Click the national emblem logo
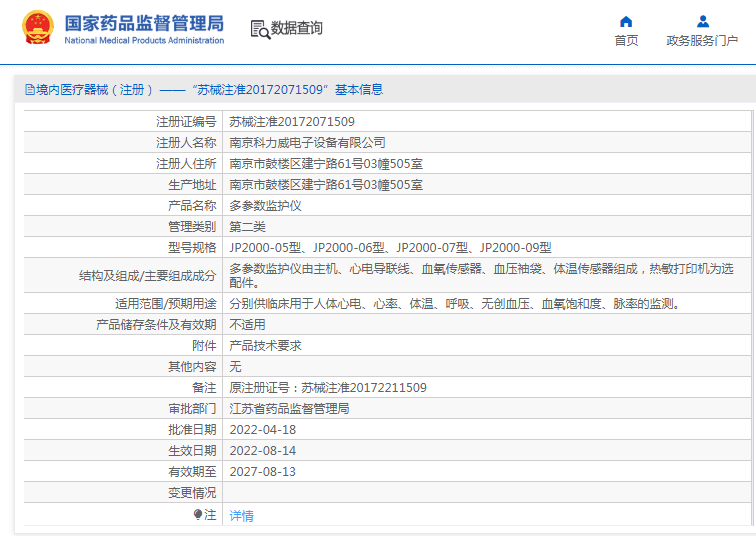 point(38,27)
